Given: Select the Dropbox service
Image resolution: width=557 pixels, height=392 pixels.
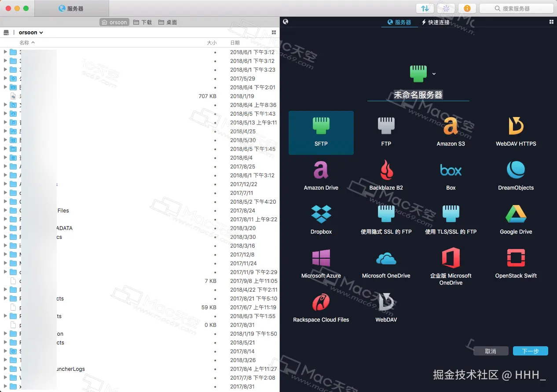Looking at the screenshot, I should [321, 220].
